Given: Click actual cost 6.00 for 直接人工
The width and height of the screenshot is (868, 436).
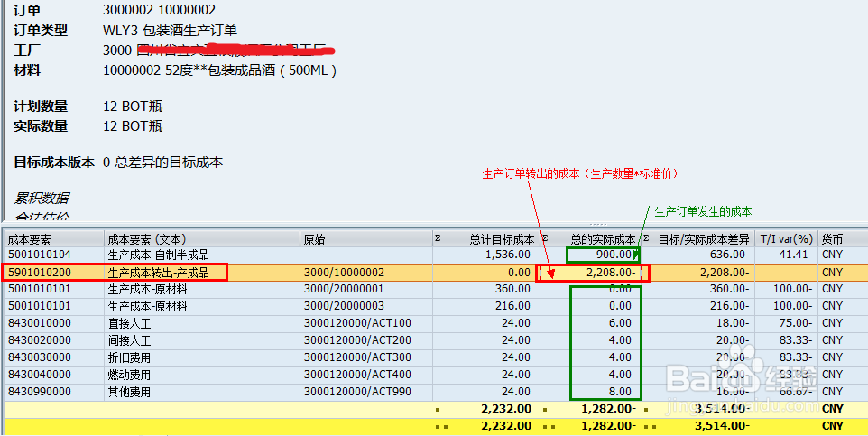Looking at the screenshot, I should (620, 323).
